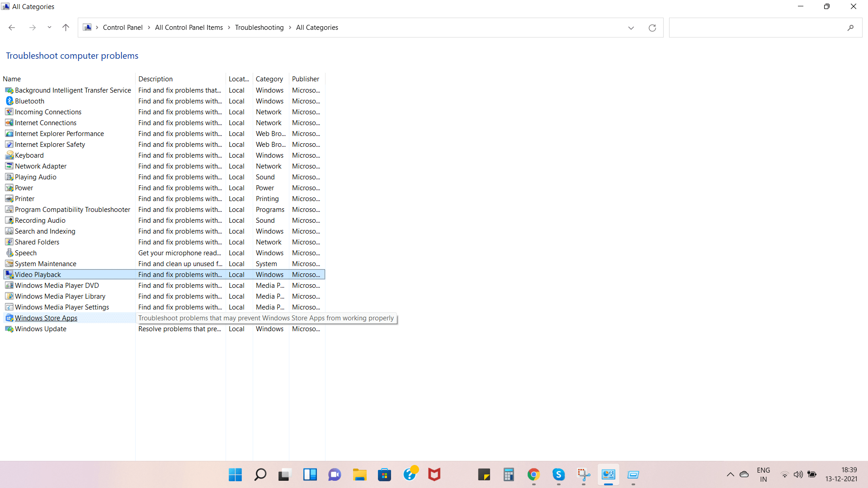
Task: Open the address bar history dropdown
Action: tap(631, 28)
